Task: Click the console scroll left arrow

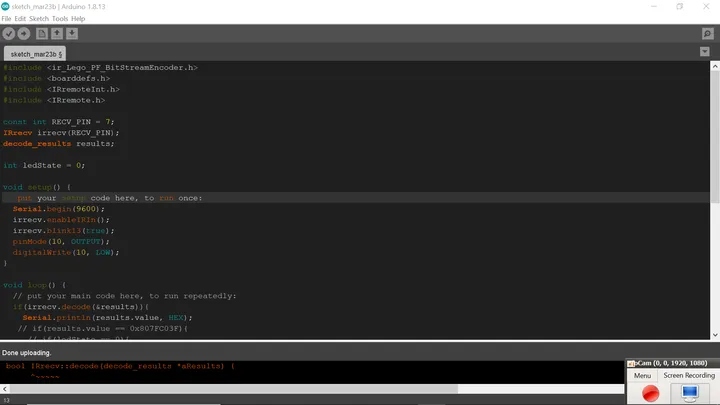Action: (5, 389)
